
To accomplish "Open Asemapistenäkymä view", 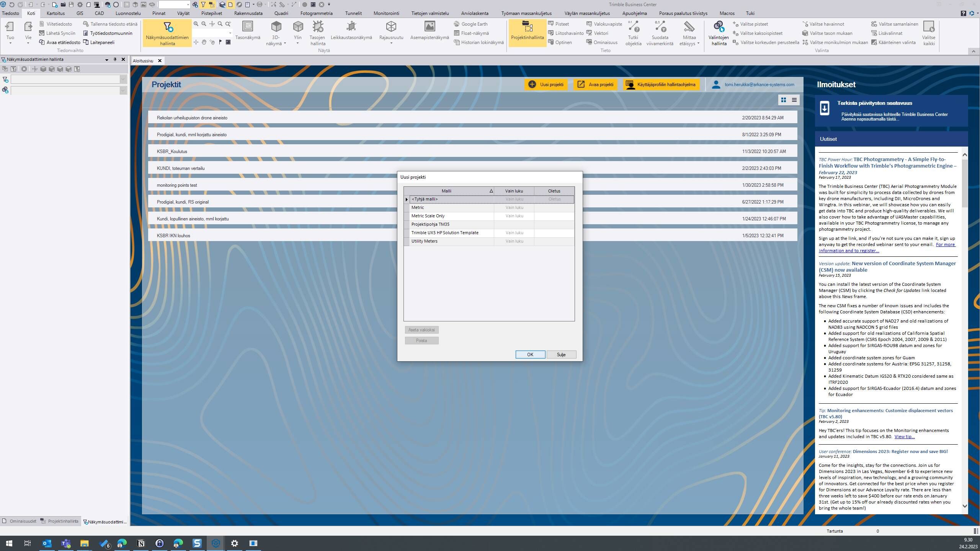I will tap(430, 31).
